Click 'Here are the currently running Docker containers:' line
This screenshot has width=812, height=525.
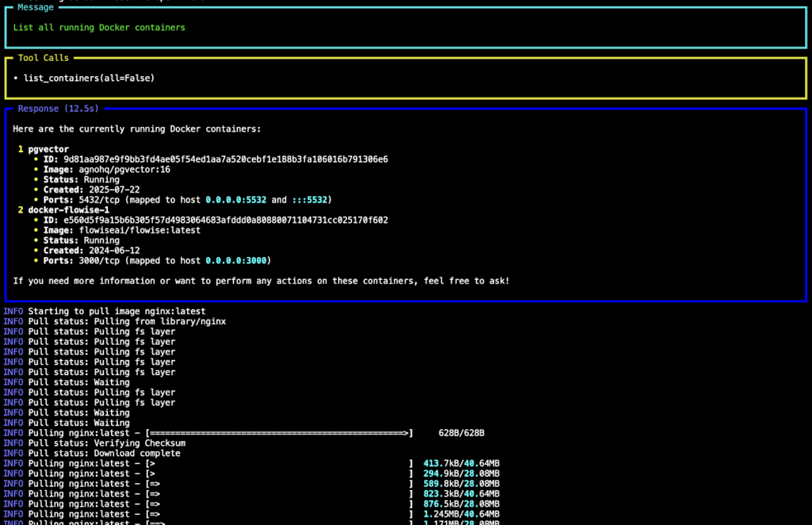pos(136,129)
